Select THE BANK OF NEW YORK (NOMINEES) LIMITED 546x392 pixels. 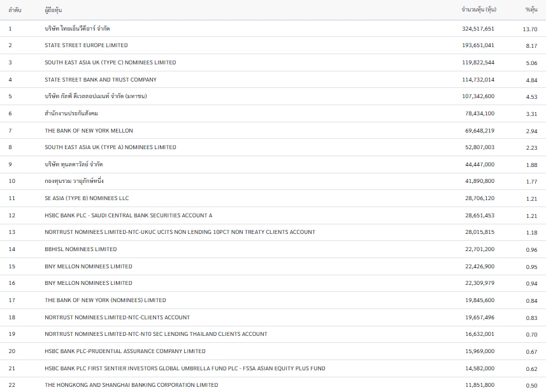105,300
